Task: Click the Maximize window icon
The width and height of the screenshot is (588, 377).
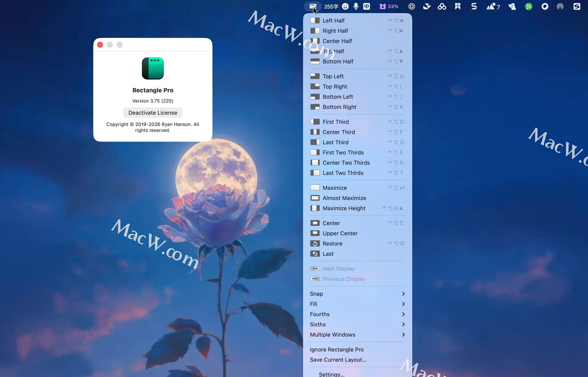Action: click(x=315, y=188)
